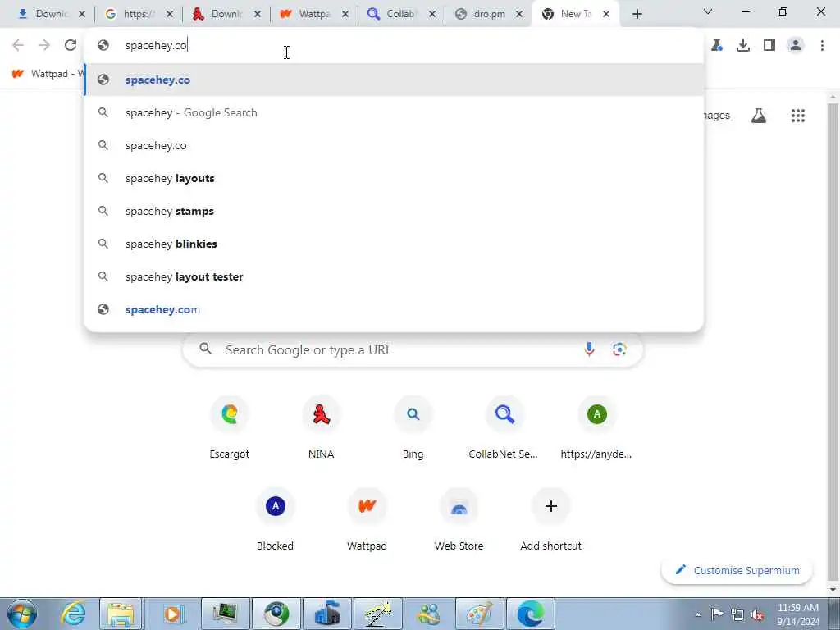Choose spacehey layouts suggestion
The image size is (840, 630).
[395, 178]
